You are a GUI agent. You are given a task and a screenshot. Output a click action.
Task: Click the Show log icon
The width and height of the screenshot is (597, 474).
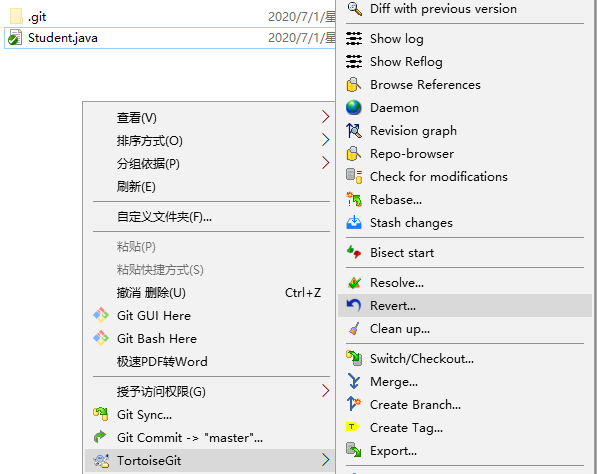point(354,38)
